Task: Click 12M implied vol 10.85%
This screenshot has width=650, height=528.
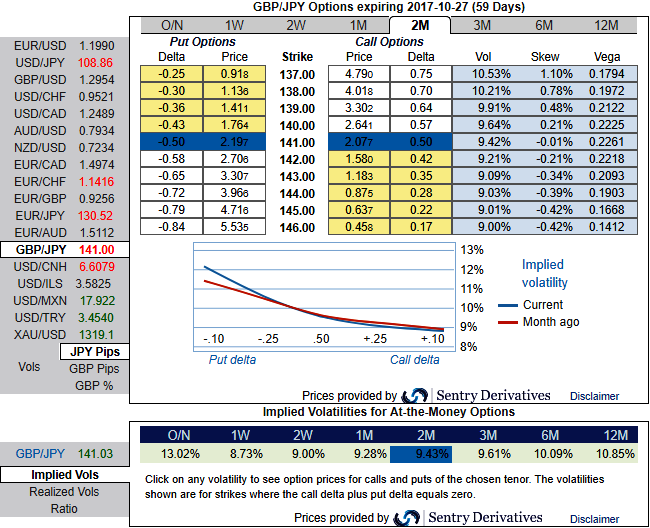Action: click(615, 454)
